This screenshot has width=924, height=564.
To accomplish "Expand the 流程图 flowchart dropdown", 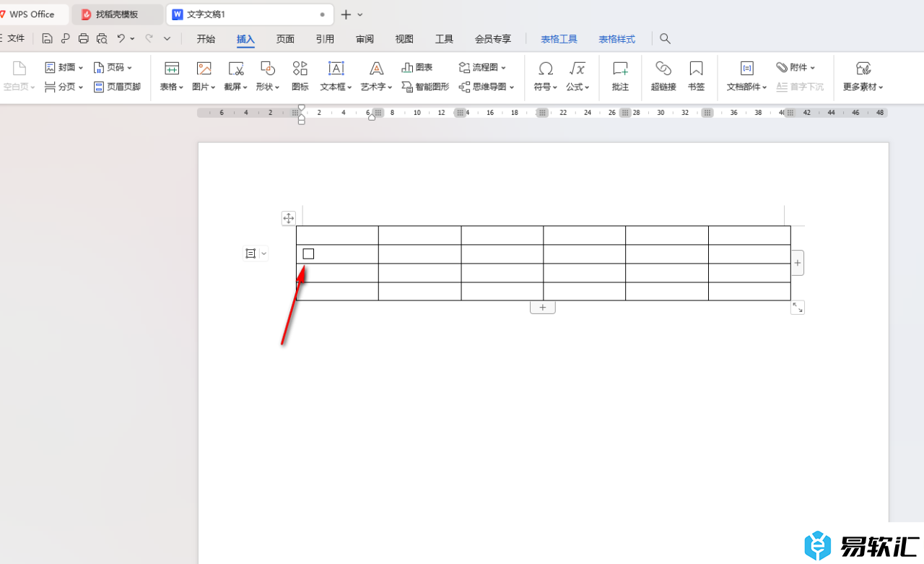I will point(503,68).
